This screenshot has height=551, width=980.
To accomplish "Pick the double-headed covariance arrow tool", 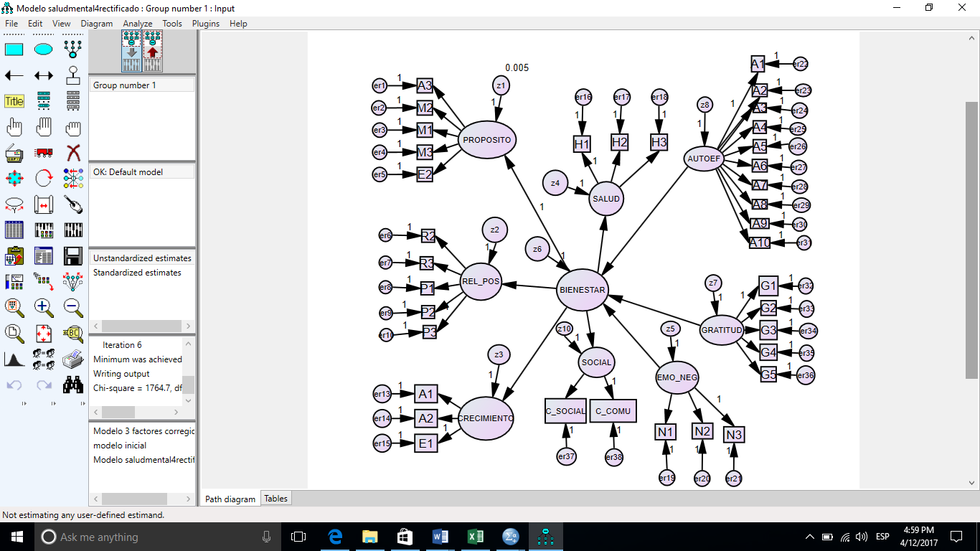I will [44, 75].
